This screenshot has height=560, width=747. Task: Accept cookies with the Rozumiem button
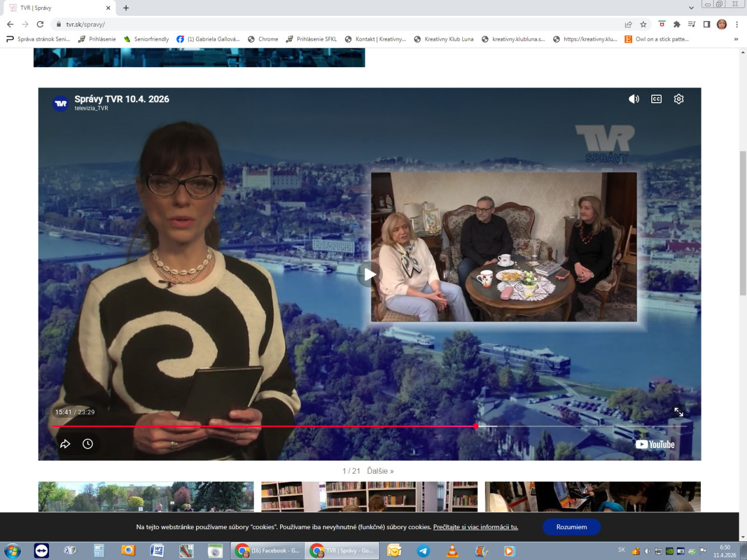(x=571, y=527)
